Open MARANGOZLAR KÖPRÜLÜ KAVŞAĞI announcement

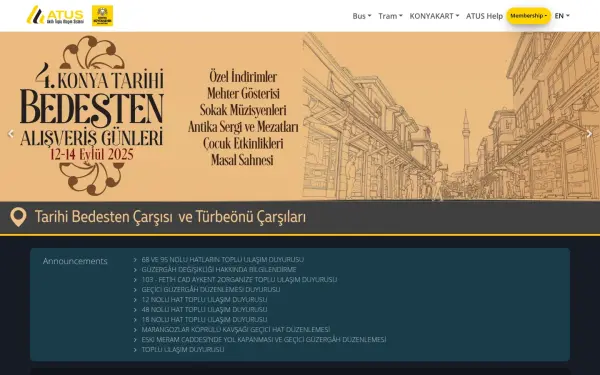(x=236, y=329)
